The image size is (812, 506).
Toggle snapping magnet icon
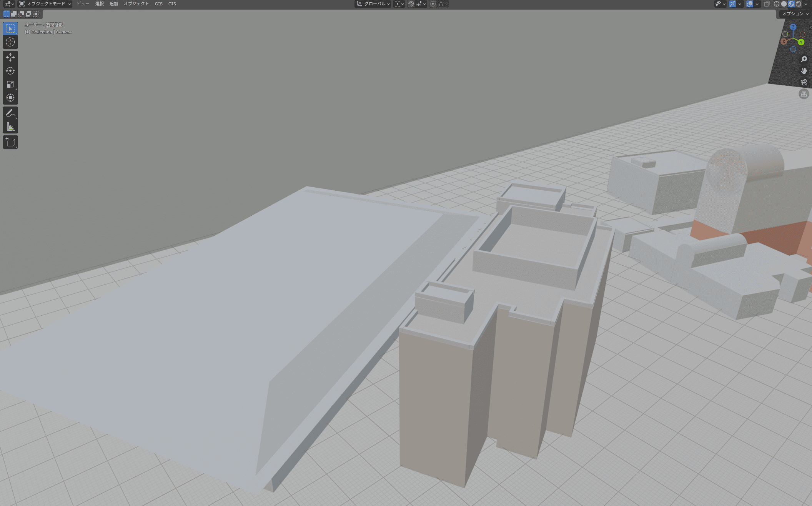(411, 4)
